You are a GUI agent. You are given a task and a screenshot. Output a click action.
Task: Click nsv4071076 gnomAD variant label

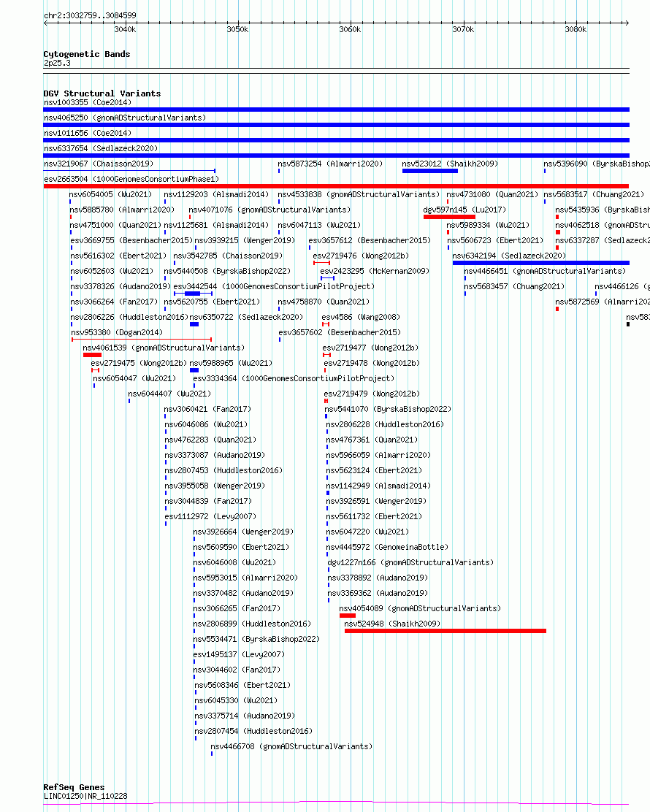269,210
